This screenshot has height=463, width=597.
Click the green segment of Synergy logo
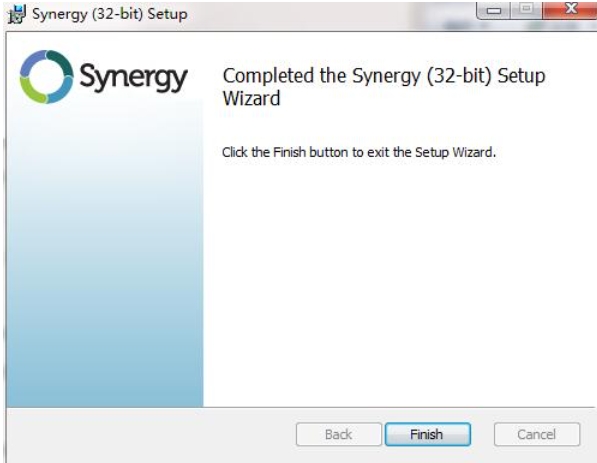tap(32, 91)
